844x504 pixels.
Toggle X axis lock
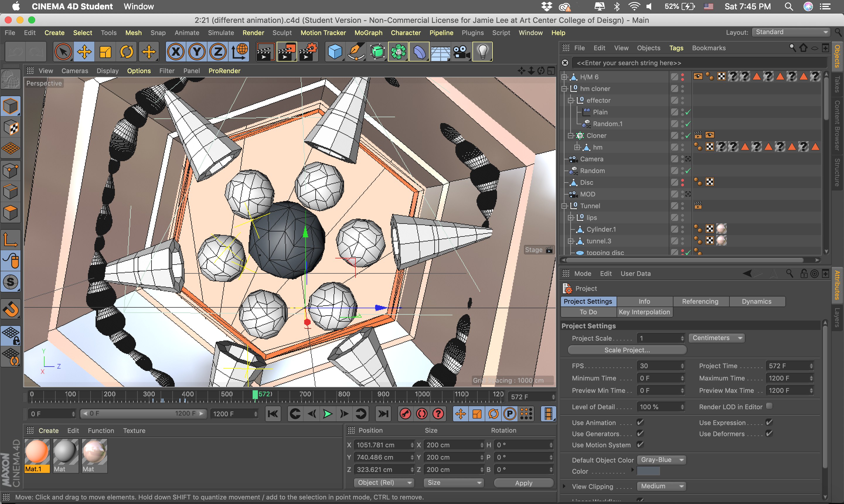[176, 52]
